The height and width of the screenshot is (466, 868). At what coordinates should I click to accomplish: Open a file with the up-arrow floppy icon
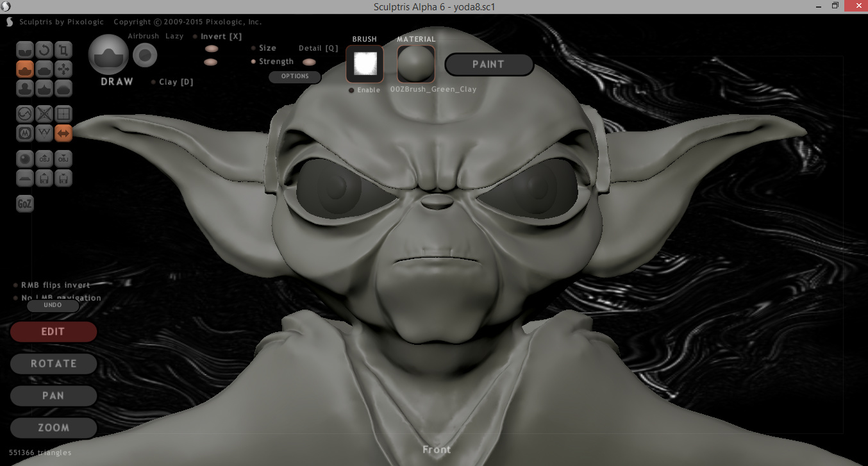tap(44, 178)
